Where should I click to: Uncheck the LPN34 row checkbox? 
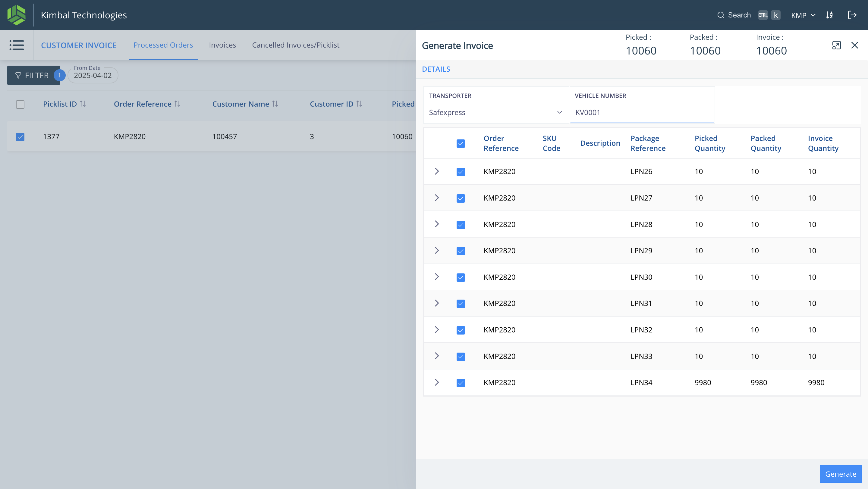pyautogui.click(x=461, y=383)
